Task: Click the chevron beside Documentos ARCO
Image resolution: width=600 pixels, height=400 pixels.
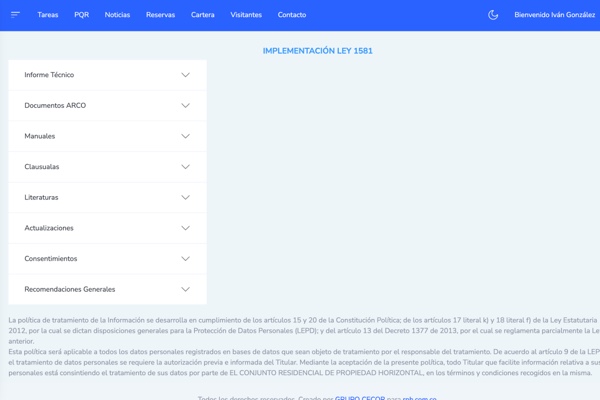Action: [x=185, y=106]
